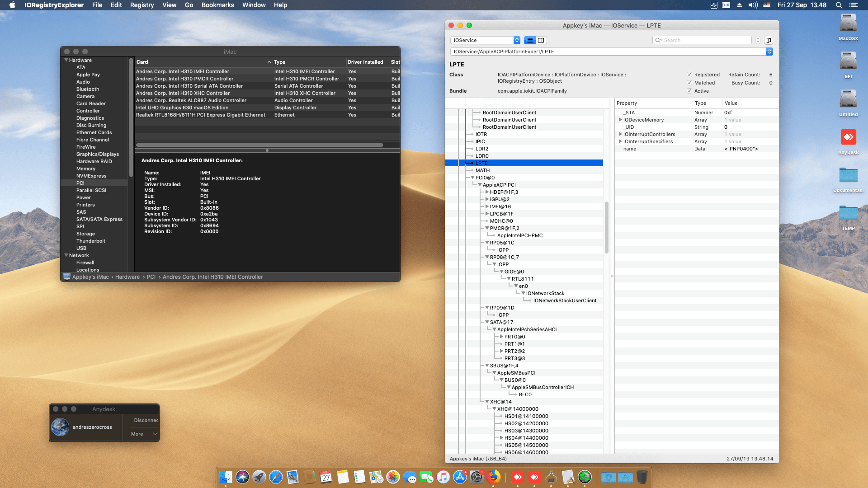The image size is (868, 488).
Task: Expand the HDEF@1F,3 tree node
Action: 487,192
